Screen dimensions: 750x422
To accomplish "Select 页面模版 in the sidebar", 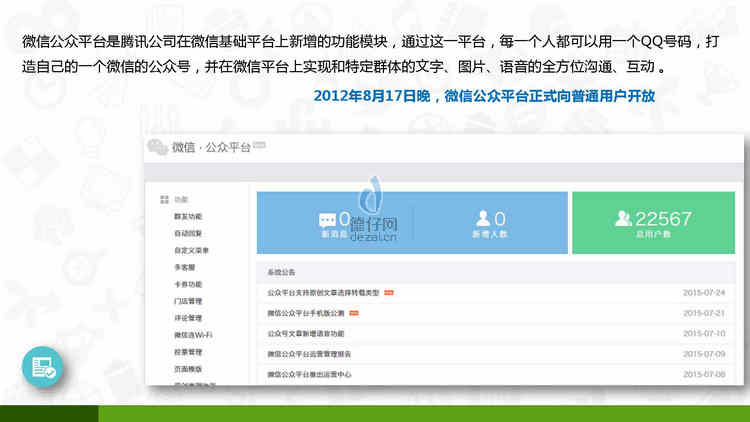I will click(188, 369).
